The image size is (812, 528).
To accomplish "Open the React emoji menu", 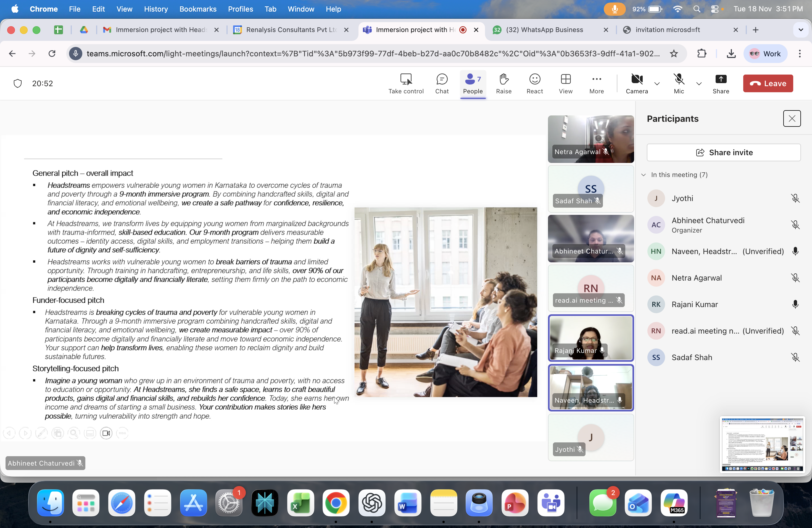I will tap(534, 84).
